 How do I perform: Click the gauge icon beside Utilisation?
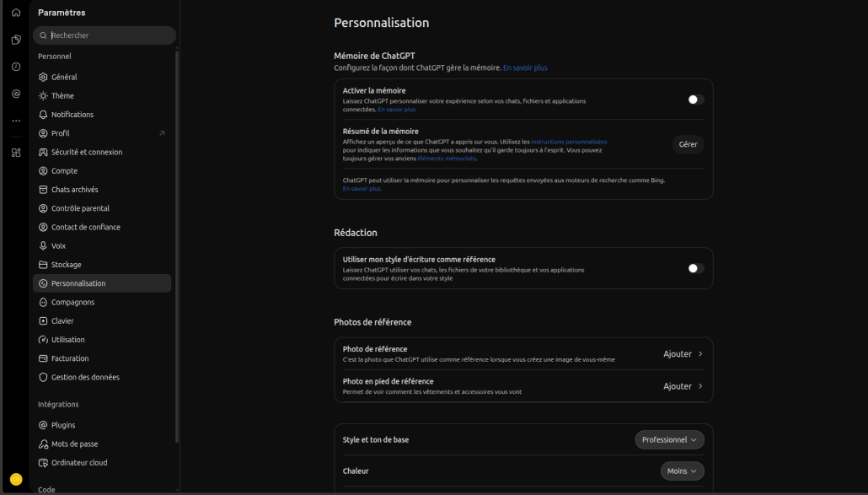(x=43, y=339)
